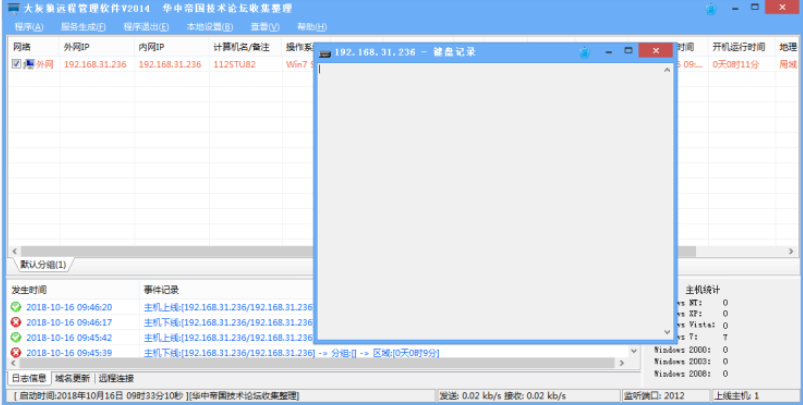803x405 pixels.
Task: Open the 服务生成(F) menu
Action: coord(83,27)
